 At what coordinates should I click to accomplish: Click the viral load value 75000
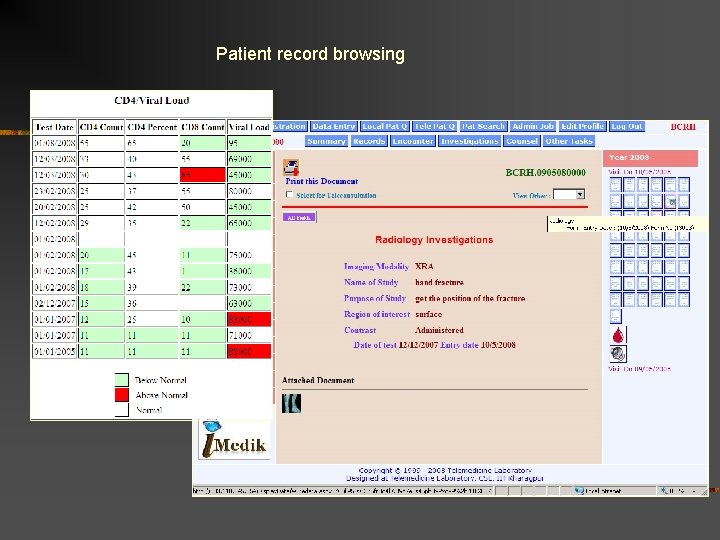pyautogui.click(x=249, y=255)
